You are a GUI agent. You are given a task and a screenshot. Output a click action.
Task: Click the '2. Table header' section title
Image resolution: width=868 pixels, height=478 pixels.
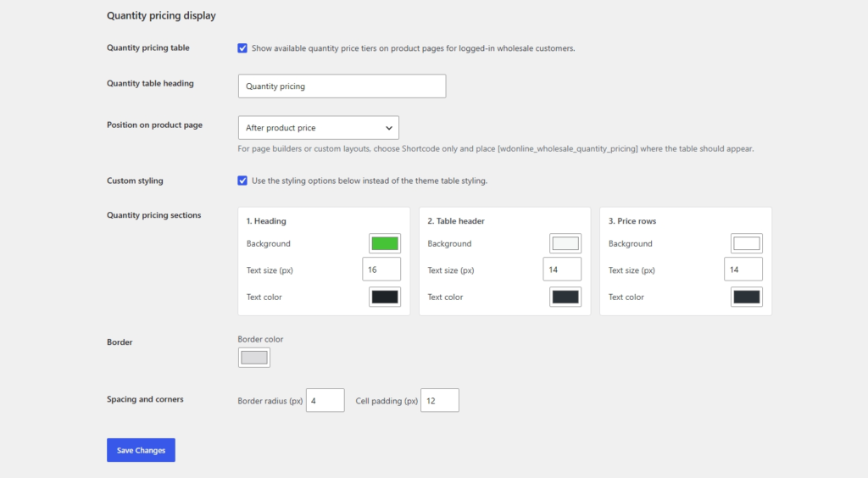click(455, 220)
